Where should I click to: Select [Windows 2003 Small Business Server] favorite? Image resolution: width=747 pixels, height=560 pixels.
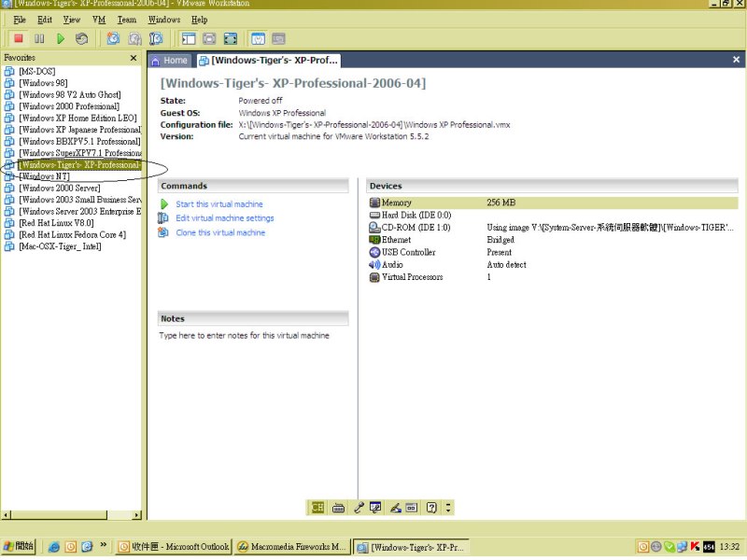80,200
